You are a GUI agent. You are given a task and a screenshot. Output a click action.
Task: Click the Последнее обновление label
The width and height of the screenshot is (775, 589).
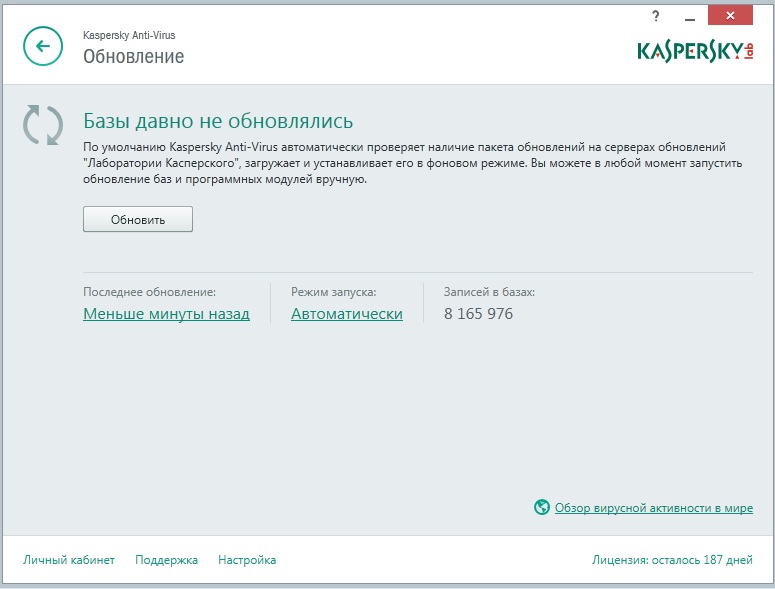[x=149, y=292]
